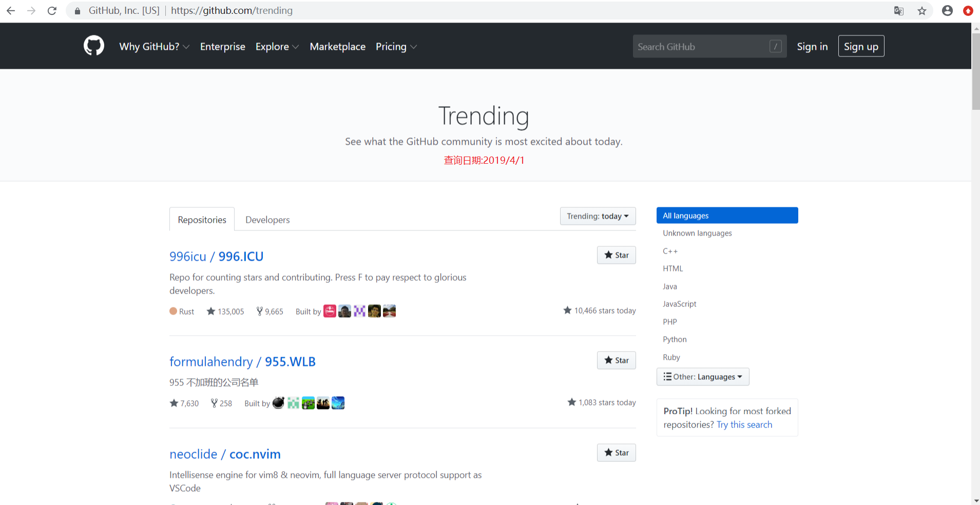Open the translate page icon
Screen dimensions: 980x505
898,11
